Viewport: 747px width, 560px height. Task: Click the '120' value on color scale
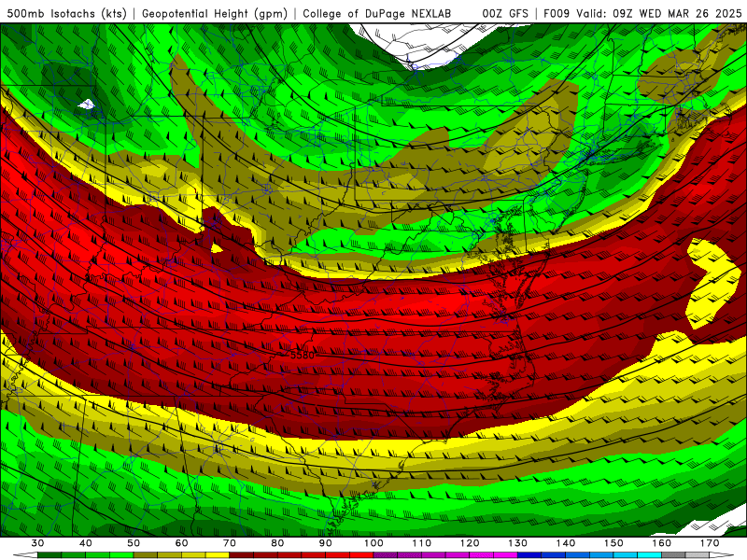(x=470, y=543)
